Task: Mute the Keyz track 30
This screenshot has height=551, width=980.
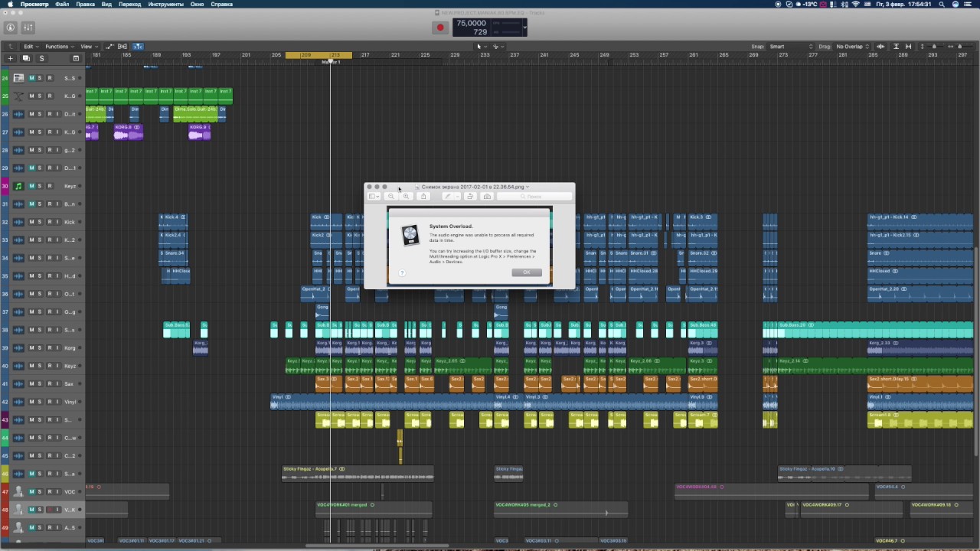Action: 31,186
